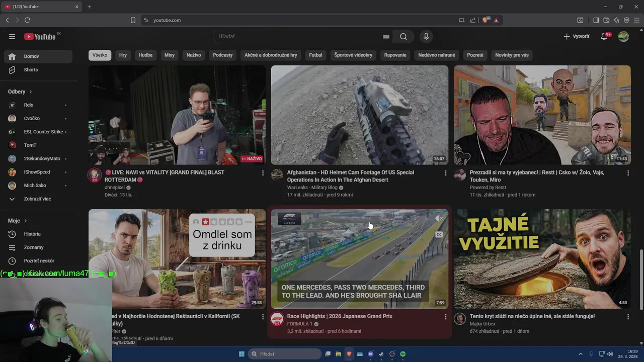The image size is (644, 362).
Task: Select the Všetko filter chip
Action: pyautogui.click(x=100, y=55)
